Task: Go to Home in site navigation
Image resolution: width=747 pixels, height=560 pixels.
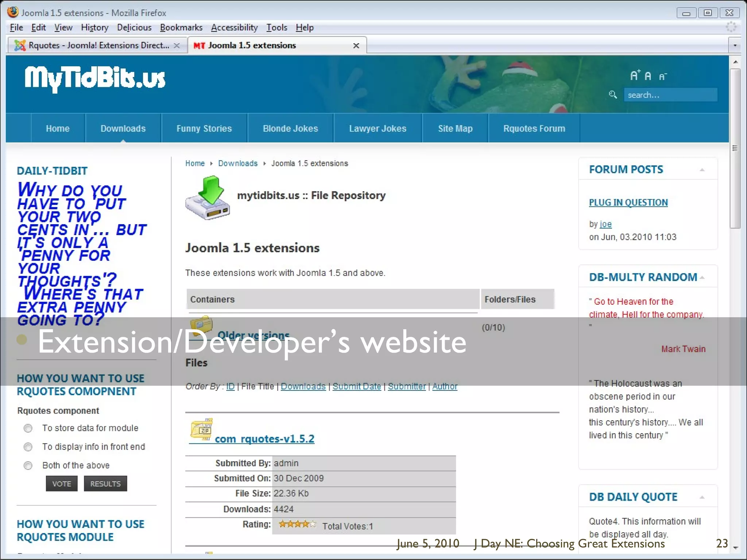Action: tap(58, 128)
